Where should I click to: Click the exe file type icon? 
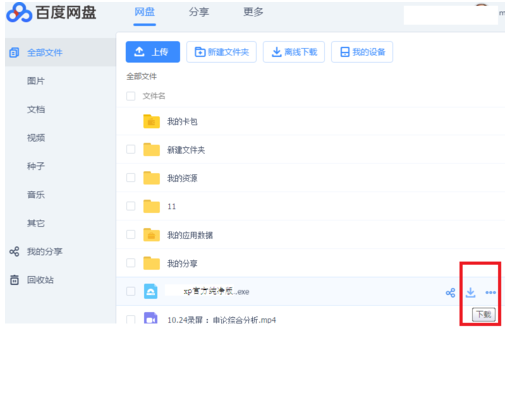[151, 291]
